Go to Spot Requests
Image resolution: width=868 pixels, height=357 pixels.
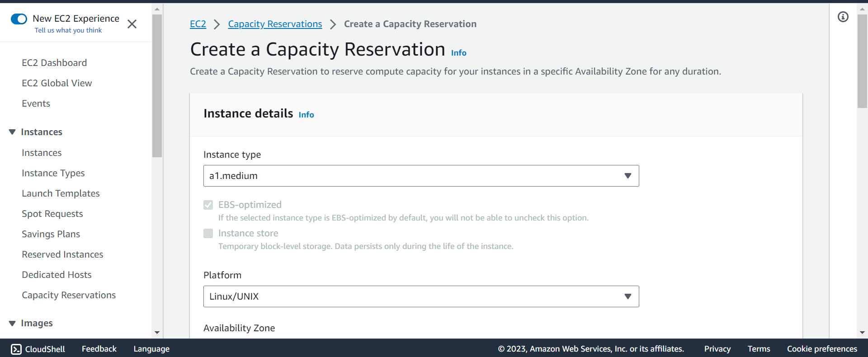[x=52, y=214]
